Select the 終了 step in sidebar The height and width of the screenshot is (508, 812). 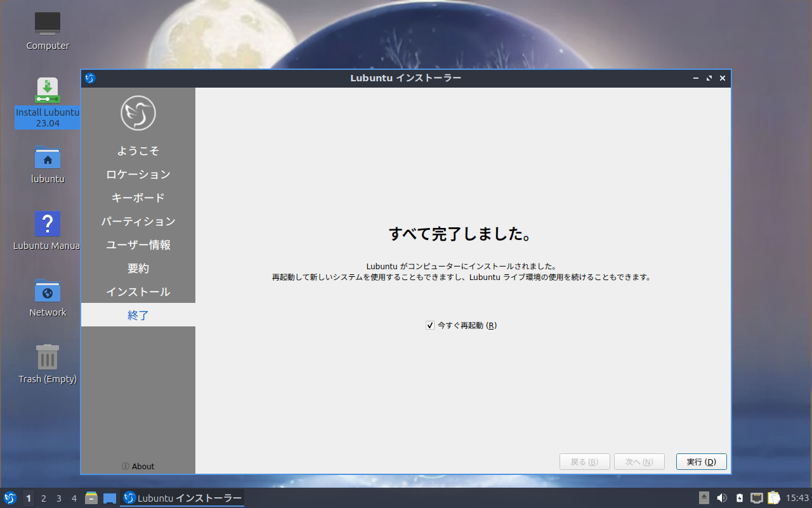tap(138, 315)
